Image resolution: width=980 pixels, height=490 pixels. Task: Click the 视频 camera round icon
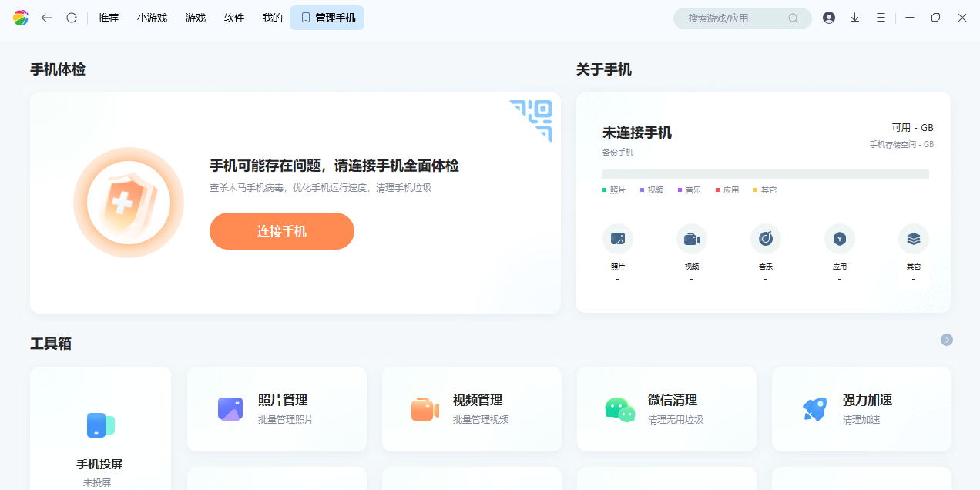(x=692, y=239)
